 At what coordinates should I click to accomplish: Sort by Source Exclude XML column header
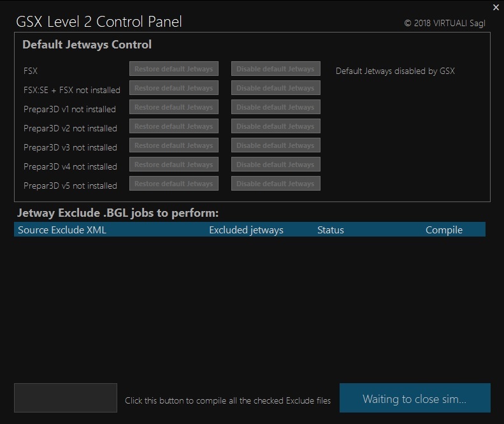click(x=62, y=230)
